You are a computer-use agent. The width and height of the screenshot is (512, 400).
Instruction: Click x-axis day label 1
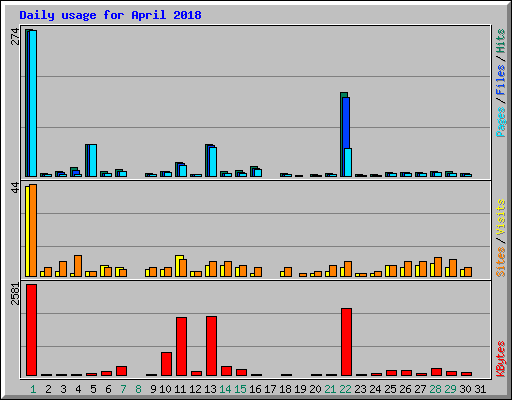click(33, 389)
